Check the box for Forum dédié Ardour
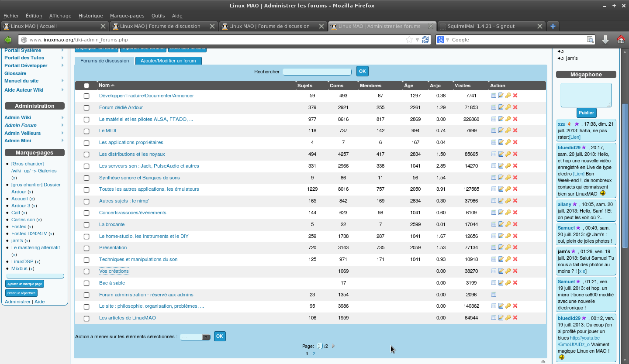This screenshot has width=629, height=364. [86, 108]
